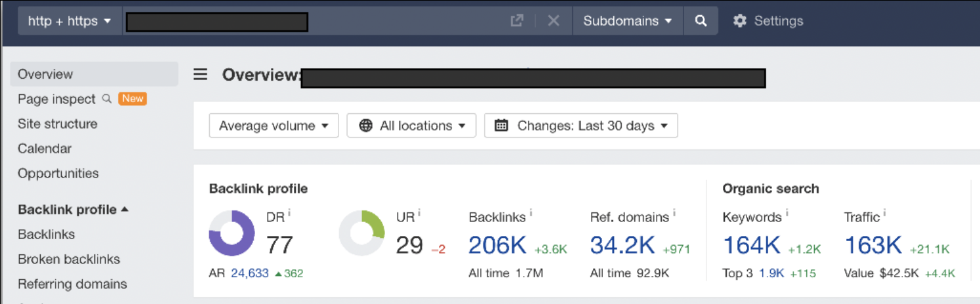Collapse the Backlink profile sidebar section
This screenshot has width=980, height=304.
click(73, 210)
